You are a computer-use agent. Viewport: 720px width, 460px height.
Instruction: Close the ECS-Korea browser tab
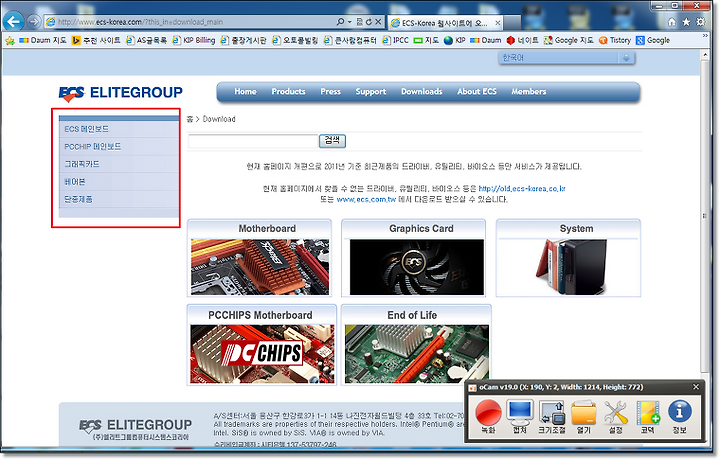(497, 22)
